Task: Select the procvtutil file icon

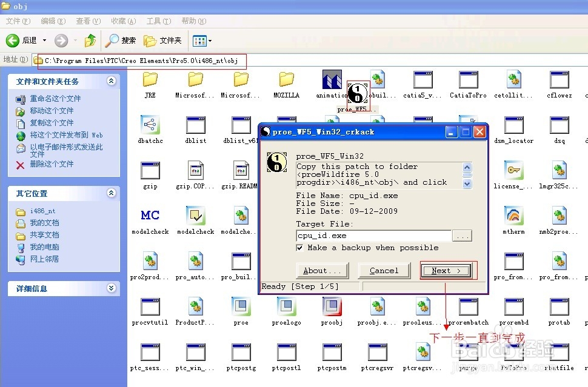Action: (x=150, y=306)
